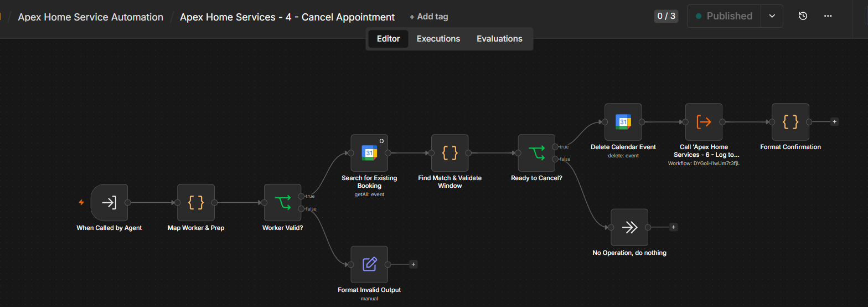Click the workflow title Cancel Appointment
The image size is (868, 307).
(x=287, y=17)
